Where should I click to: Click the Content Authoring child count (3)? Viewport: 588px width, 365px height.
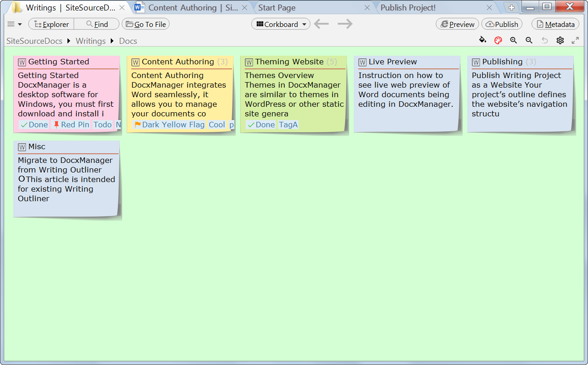(x=222, y=62)
